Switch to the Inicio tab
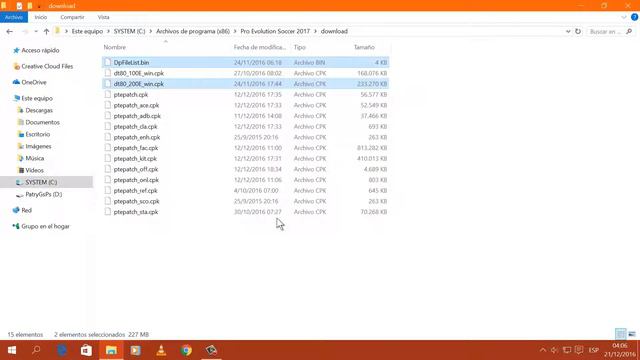Viewport: 640px width, 360px height. [41, 17]
